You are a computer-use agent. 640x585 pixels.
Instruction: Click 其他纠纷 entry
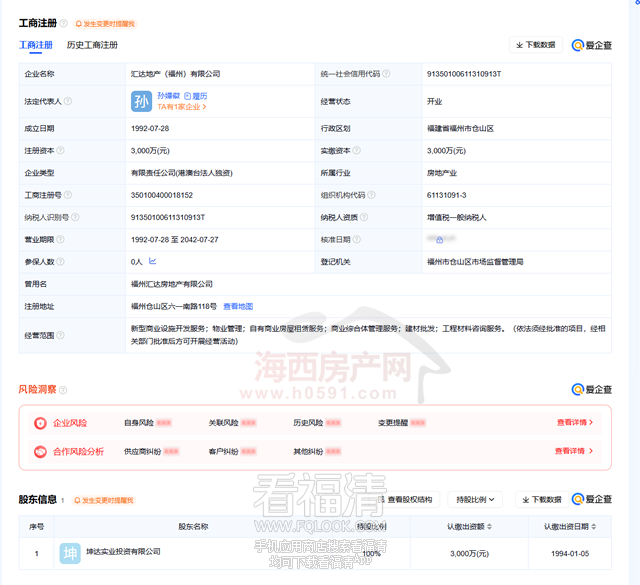tap(317, 452)
